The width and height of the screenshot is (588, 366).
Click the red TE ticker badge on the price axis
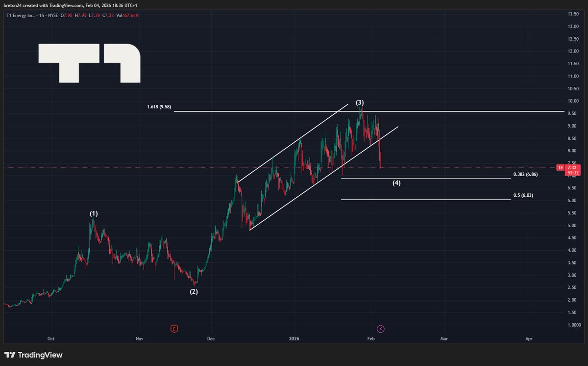pos(560,168)
